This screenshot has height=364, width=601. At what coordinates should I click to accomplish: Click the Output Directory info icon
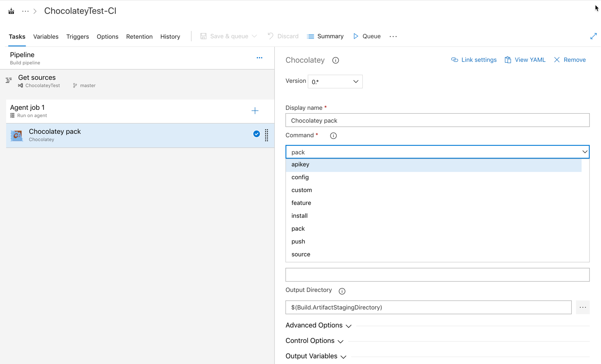point(342,292)
